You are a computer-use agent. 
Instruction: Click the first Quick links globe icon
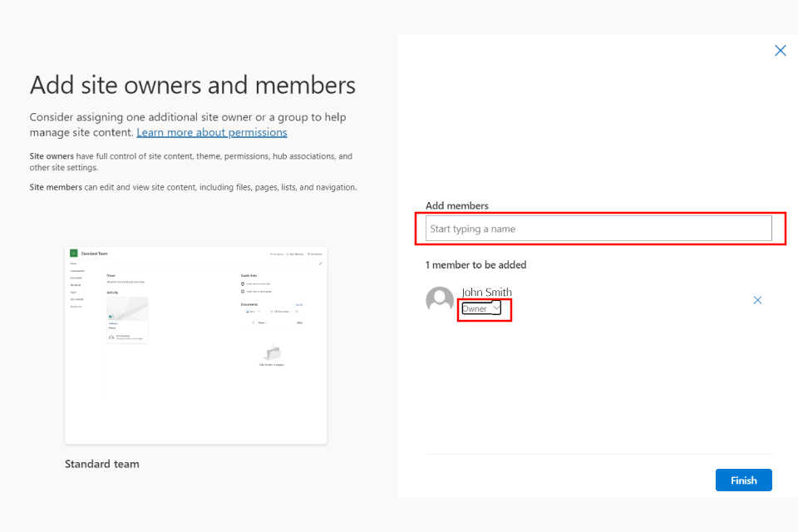243,284
